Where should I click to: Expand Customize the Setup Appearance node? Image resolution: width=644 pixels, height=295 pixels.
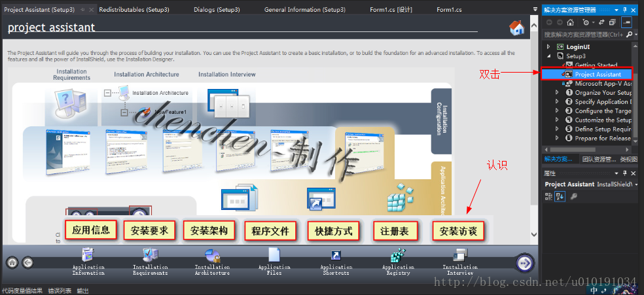point(557,120)
